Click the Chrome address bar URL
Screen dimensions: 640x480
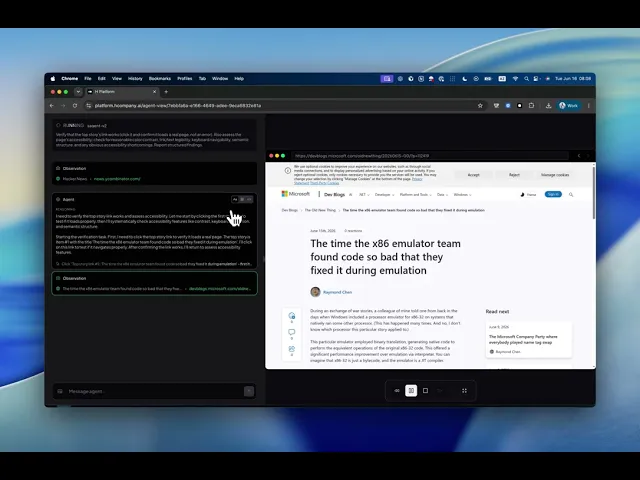pos(178,106)
